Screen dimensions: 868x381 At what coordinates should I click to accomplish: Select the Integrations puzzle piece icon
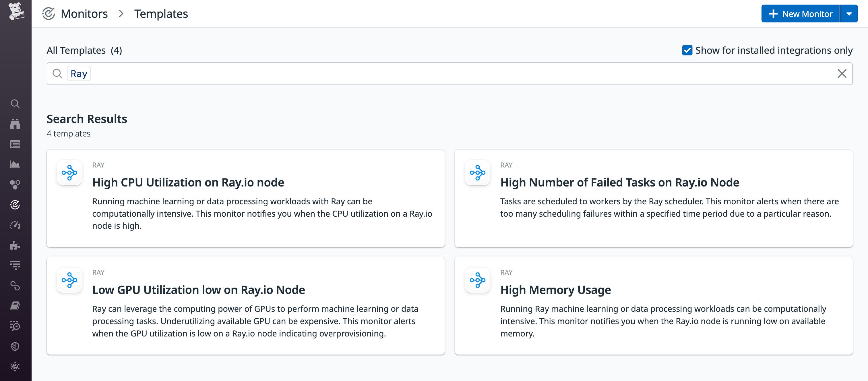tap(15, 245)
